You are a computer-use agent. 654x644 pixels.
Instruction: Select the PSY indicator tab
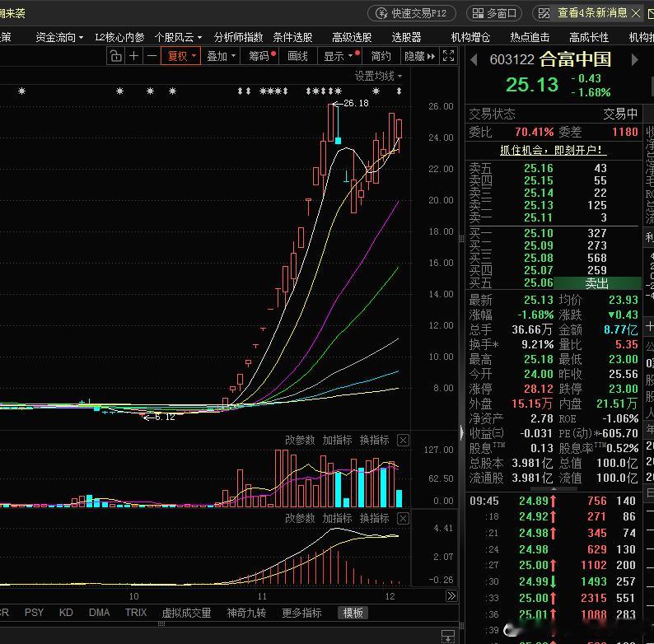[34, 613]
